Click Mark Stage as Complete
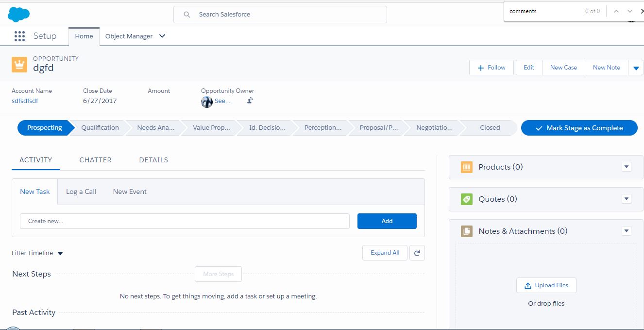 click(579, 128)
